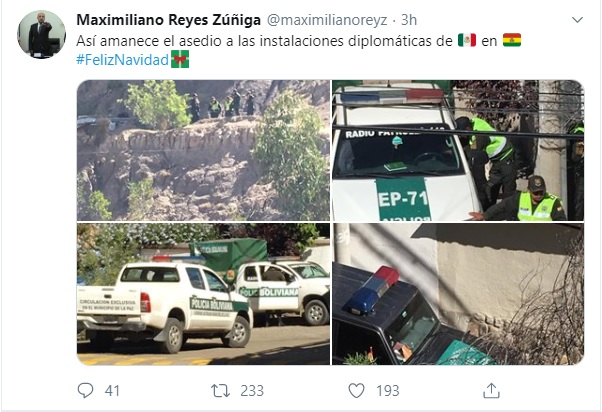Open the tweet options chevron menu
The width and height of the screenshot is (602, 412).
click(x=577, y=20)
